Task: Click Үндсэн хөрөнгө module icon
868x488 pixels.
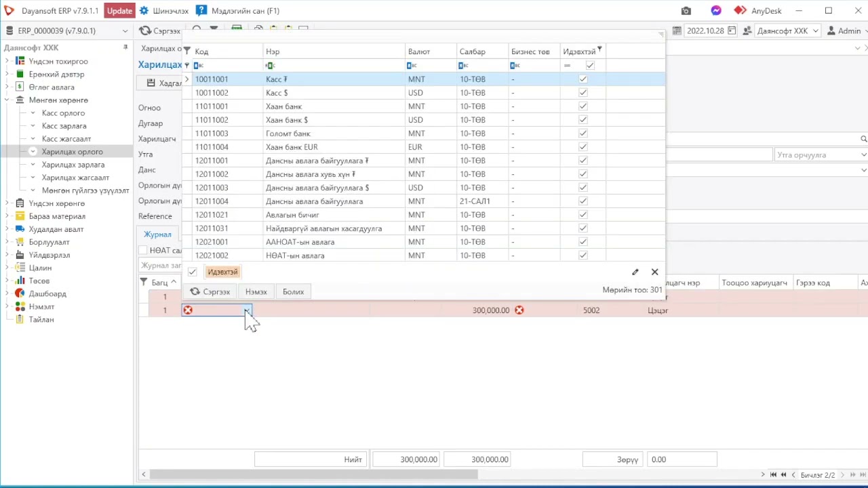Action: (20, 203)
